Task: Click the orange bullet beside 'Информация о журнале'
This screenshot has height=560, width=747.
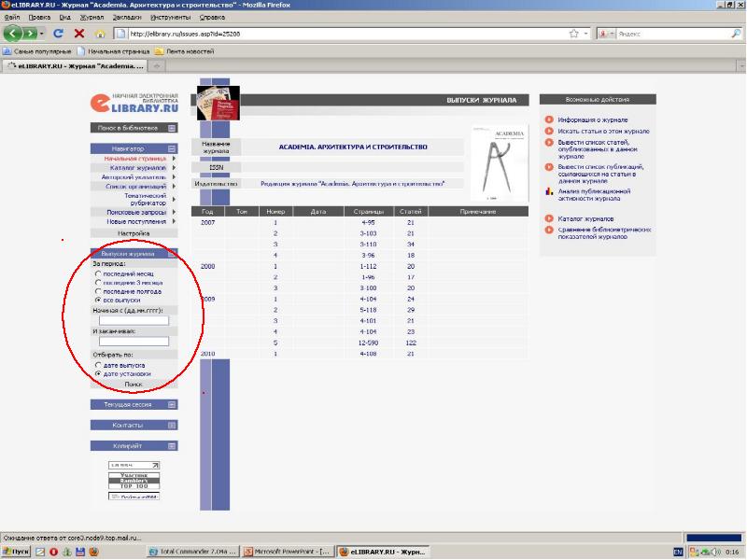Action: coord(549,119)
